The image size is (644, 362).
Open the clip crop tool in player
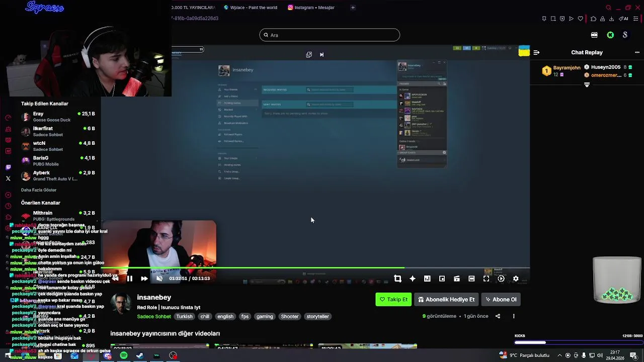click(x=397, y=279)
